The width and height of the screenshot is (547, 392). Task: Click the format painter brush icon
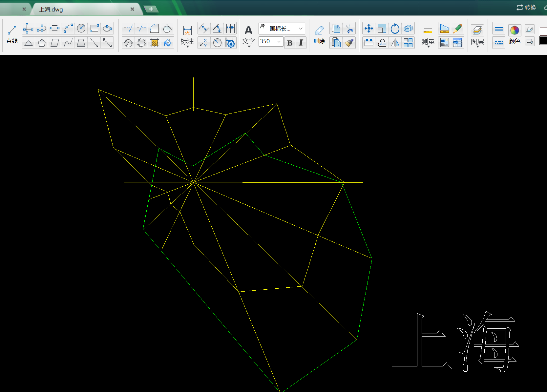click(349, 43)
